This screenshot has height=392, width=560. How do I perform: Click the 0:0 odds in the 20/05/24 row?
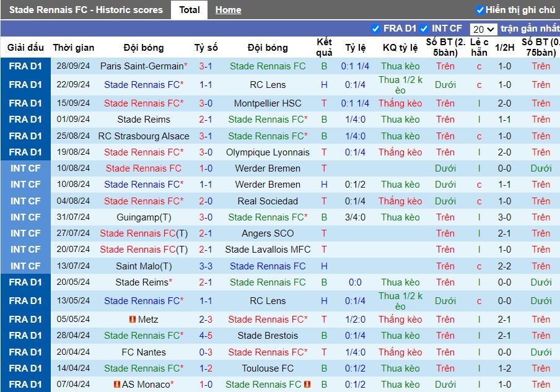point(355,282)
